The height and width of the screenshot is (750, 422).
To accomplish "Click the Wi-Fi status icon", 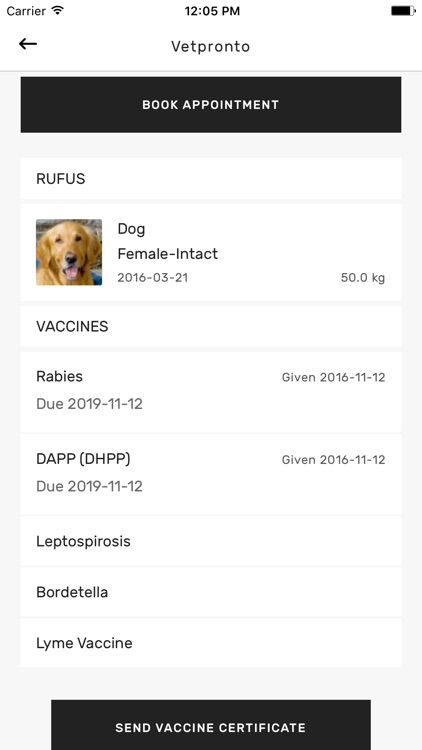I will [58, 11].
